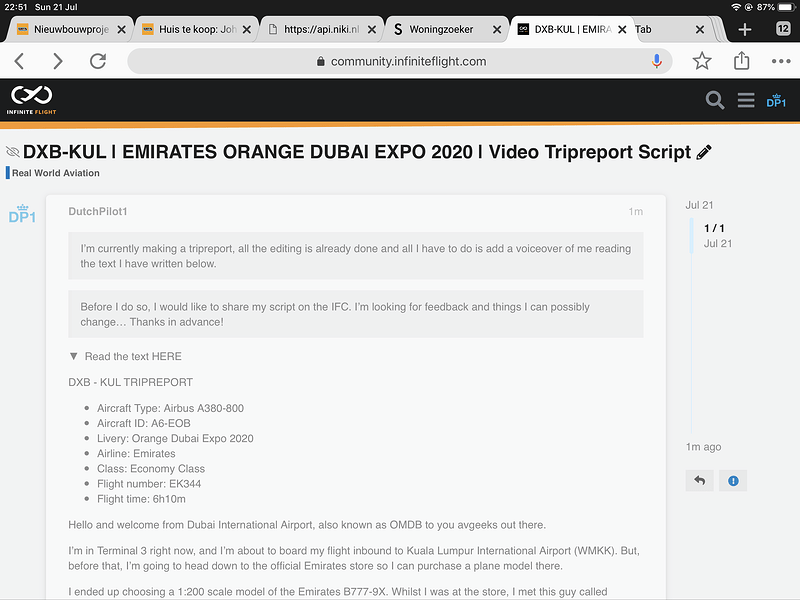
Task: Open the forum hamburger menu
Action: (745, 100)
